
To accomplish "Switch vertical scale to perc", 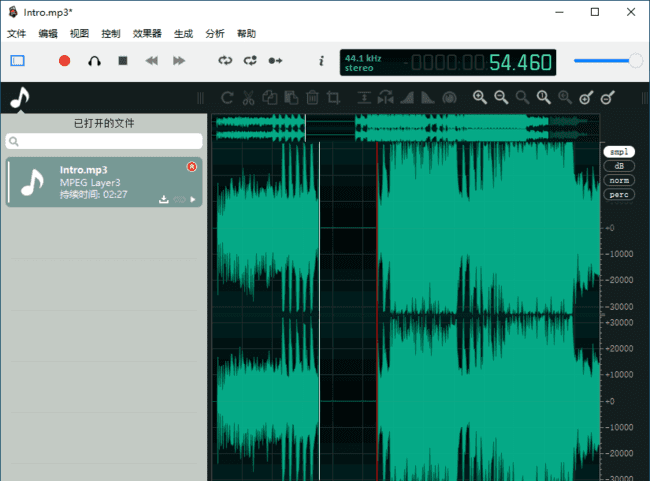I will [619, 194].
